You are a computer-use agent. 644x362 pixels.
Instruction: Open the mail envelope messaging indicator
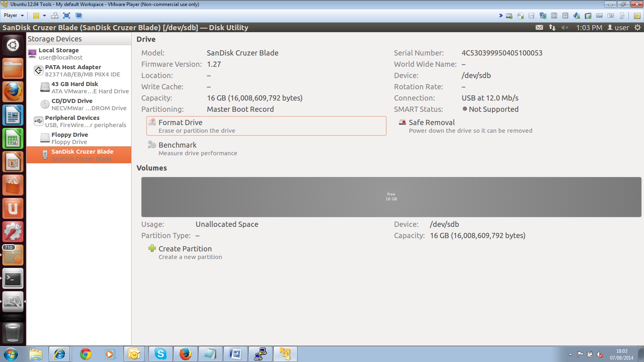pos(539,27)
